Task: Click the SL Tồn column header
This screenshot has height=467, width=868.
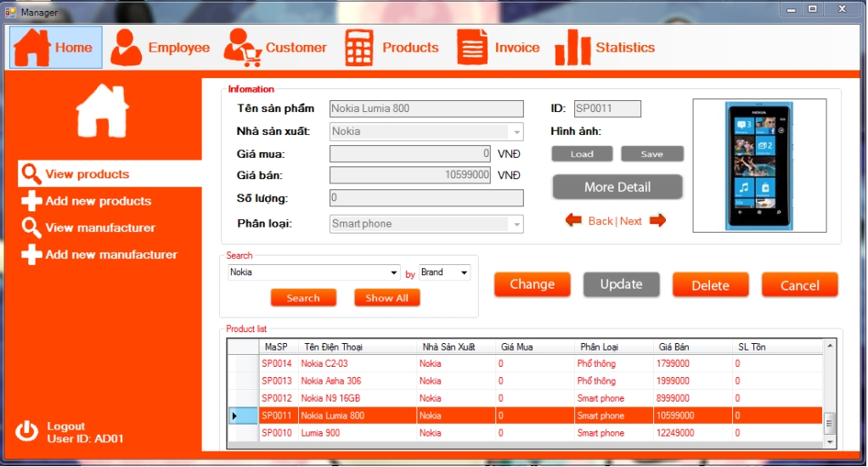Action: pyautogui.click(x=778, y=347)
